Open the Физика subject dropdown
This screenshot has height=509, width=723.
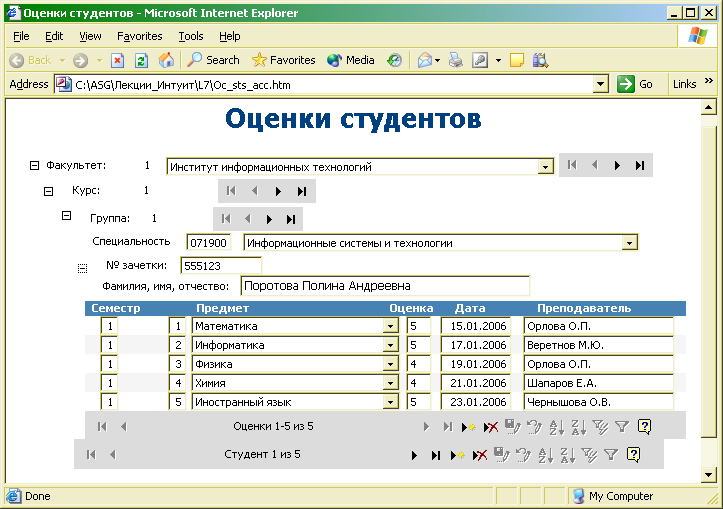[390, 364]
